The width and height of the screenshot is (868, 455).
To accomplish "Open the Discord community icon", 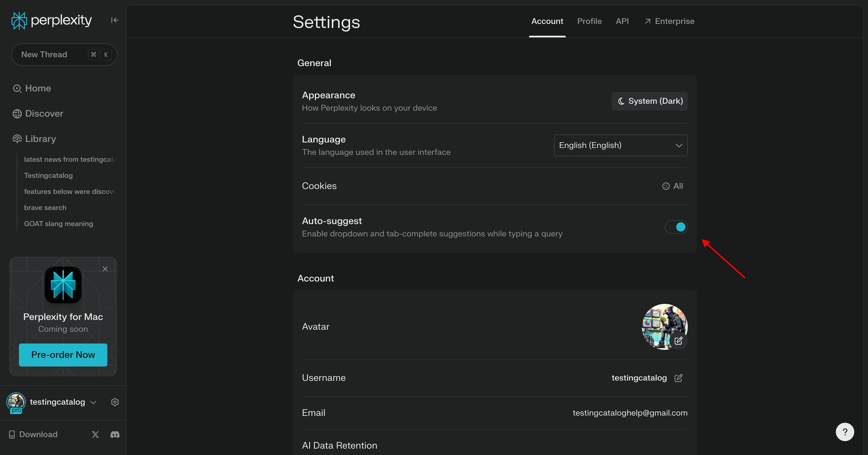I will [115, 435].
